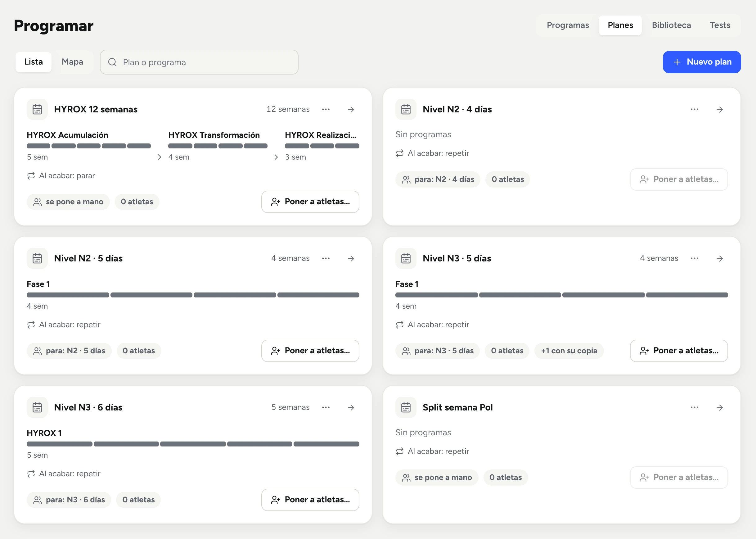Image resolution: width=756 pixels, height=539 pixels.
Task: Select the Planes tab
Action: (x=620, y=25)
